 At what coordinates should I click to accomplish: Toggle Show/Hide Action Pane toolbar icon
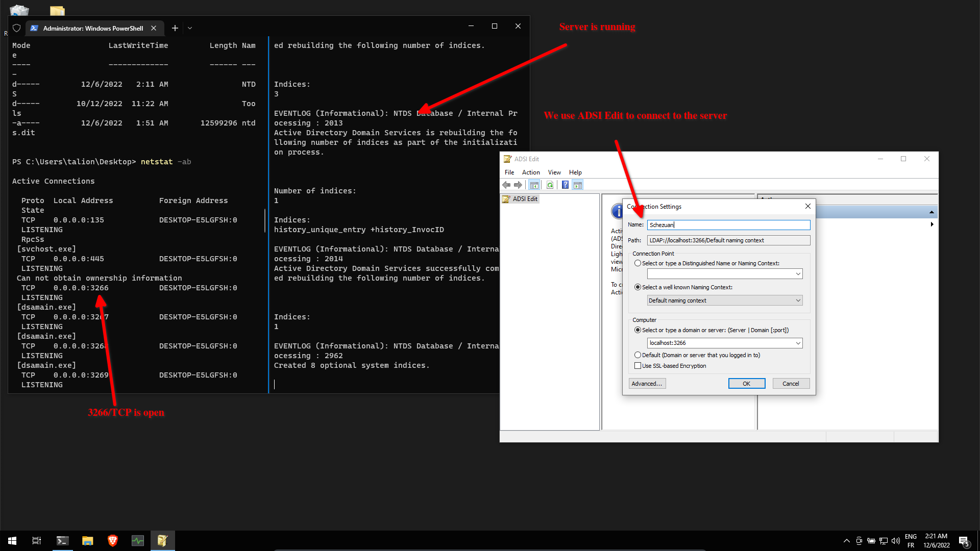coord(578,185)
